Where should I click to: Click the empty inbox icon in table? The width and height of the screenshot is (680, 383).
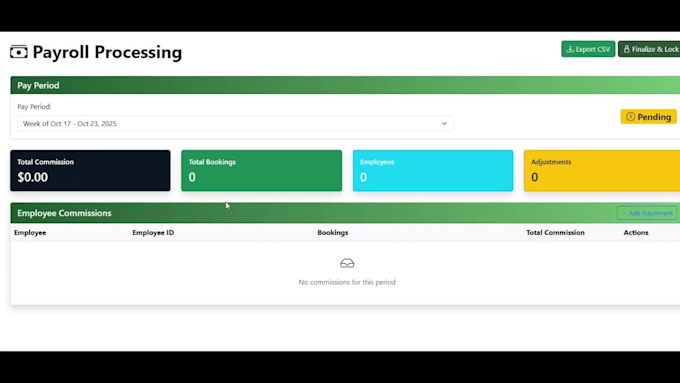click(x=347, y=263)
